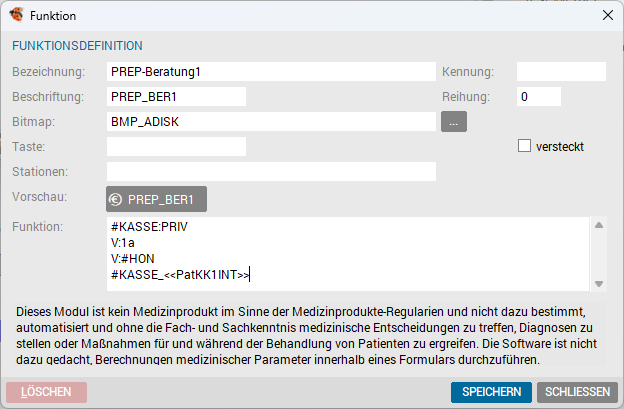
Task: Click the Reihung field showing 0
Action: point(538,97)
